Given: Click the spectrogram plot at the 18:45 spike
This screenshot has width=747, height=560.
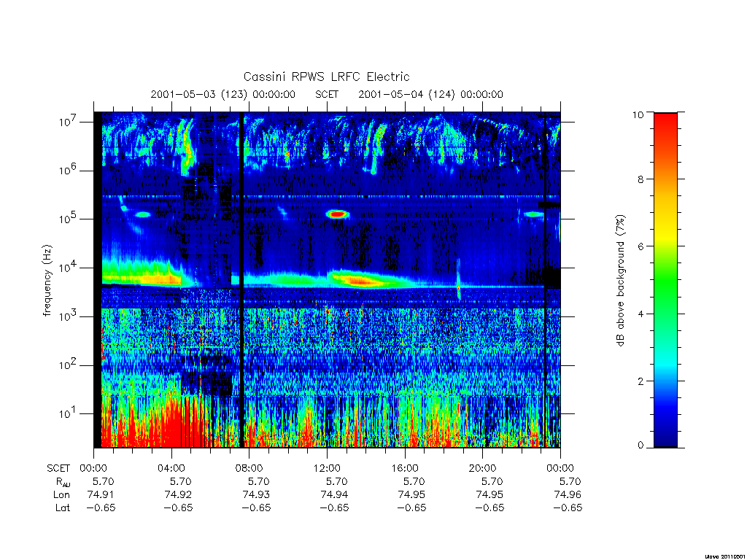Looking at the screenshot, I should pyautogui.click(x=458, y=280).
